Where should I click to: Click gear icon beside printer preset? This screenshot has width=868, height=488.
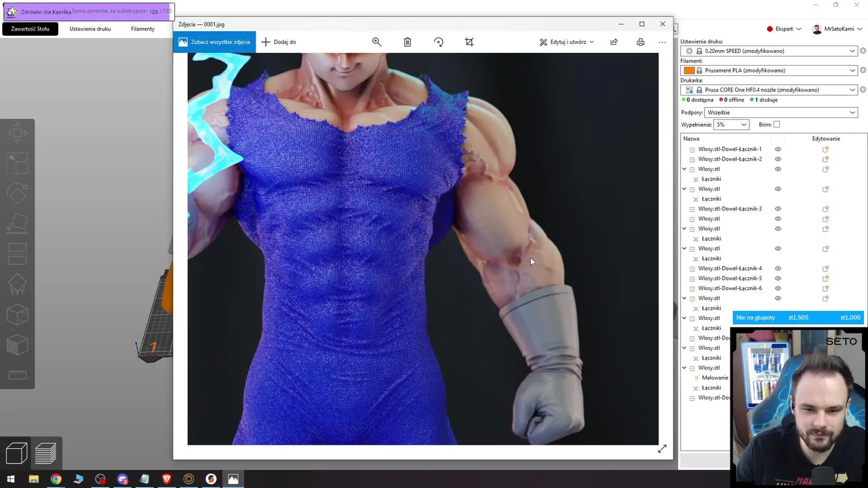click(863, 89)
